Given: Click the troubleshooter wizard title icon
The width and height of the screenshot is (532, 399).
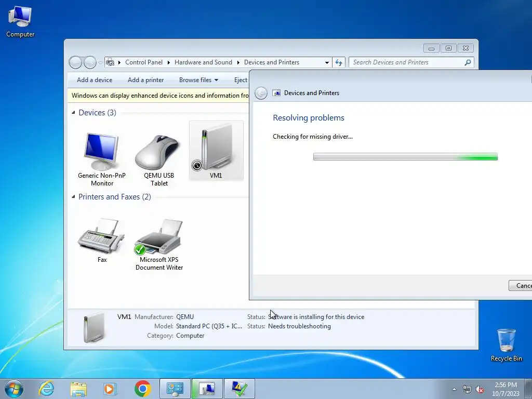Looking at the screenshot, I should [x=276, y=93].
